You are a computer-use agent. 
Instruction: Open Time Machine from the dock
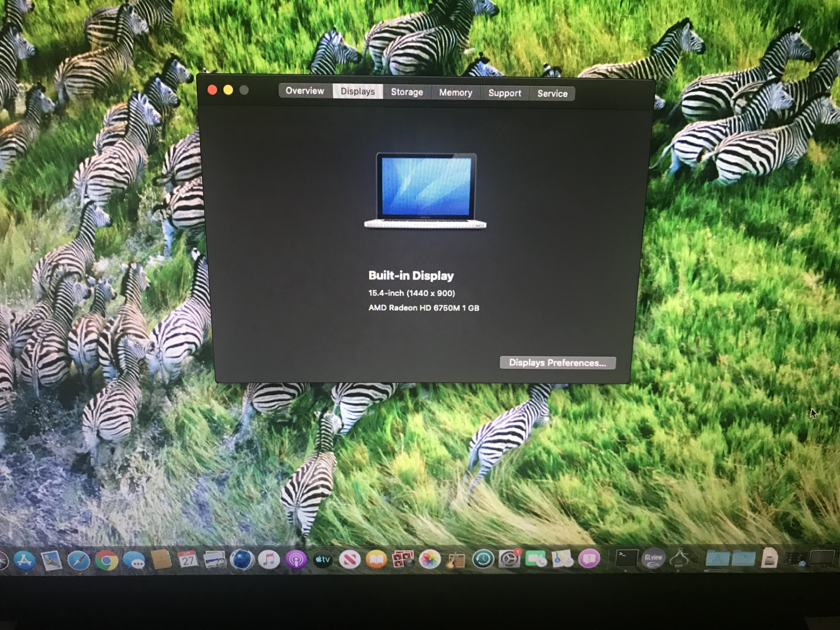[483, 559]
